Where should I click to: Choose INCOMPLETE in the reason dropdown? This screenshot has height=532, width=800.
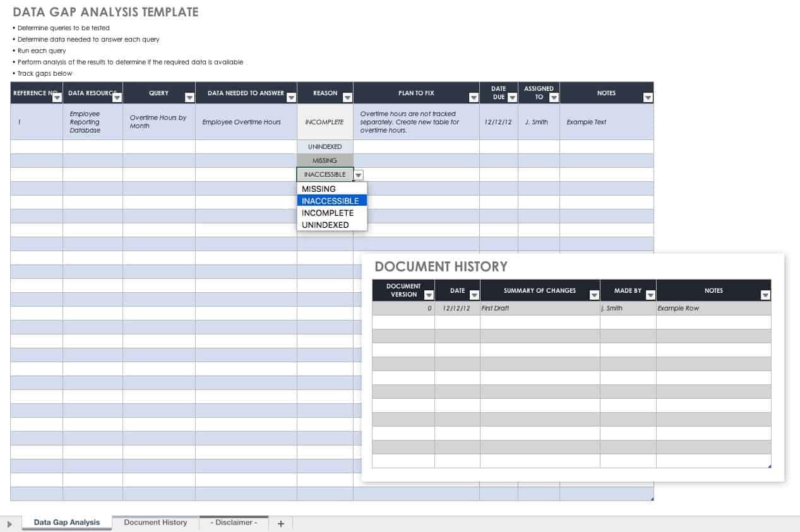[327, 213]
